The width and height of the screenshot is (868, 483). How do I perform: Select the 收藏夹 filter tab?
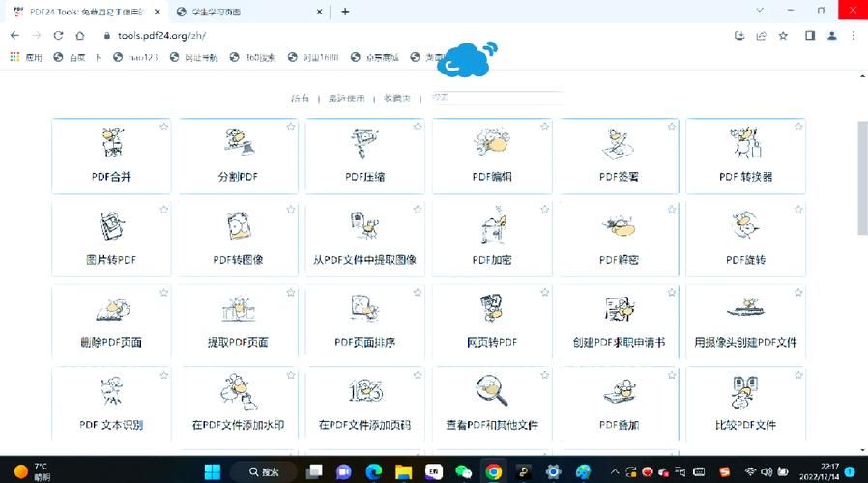coord(397,99)
